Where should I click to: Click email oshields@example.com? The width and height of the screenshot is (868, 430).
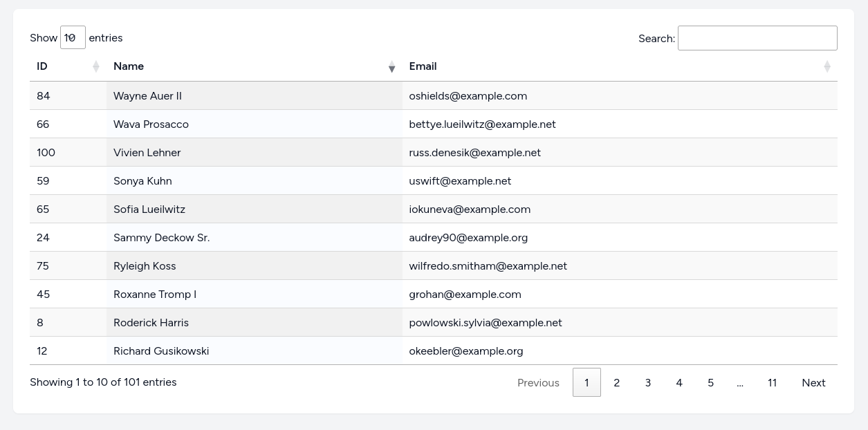(468, 95)
